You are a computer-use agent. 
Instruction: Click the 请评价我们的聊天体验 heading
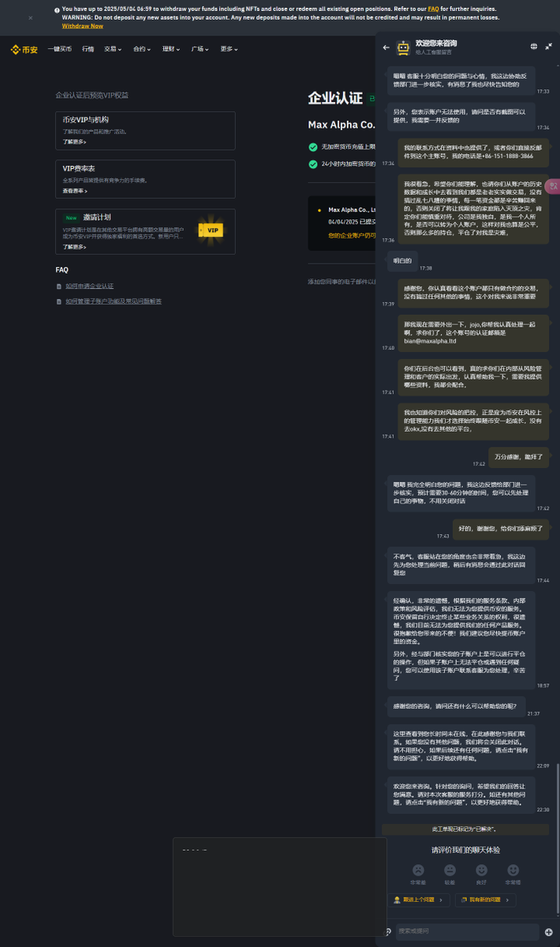click(x=465, y=850)
